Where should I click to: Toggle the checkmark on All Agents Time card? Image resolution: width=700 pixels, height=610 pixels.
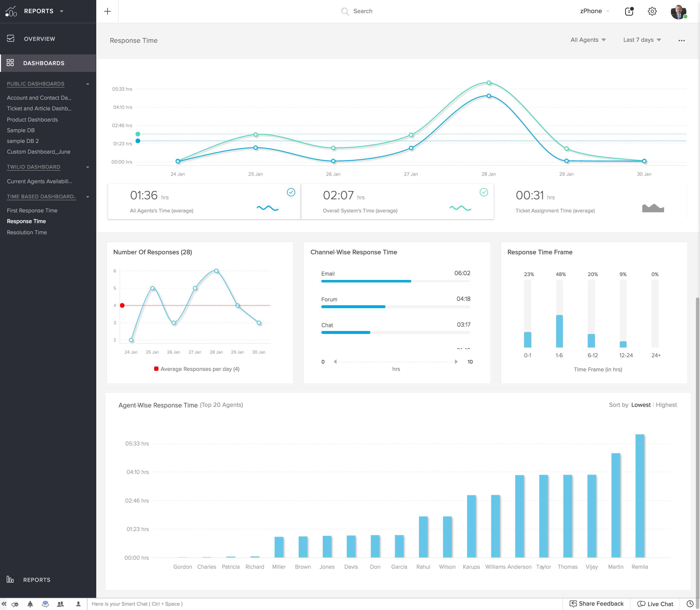click(290, 192)
